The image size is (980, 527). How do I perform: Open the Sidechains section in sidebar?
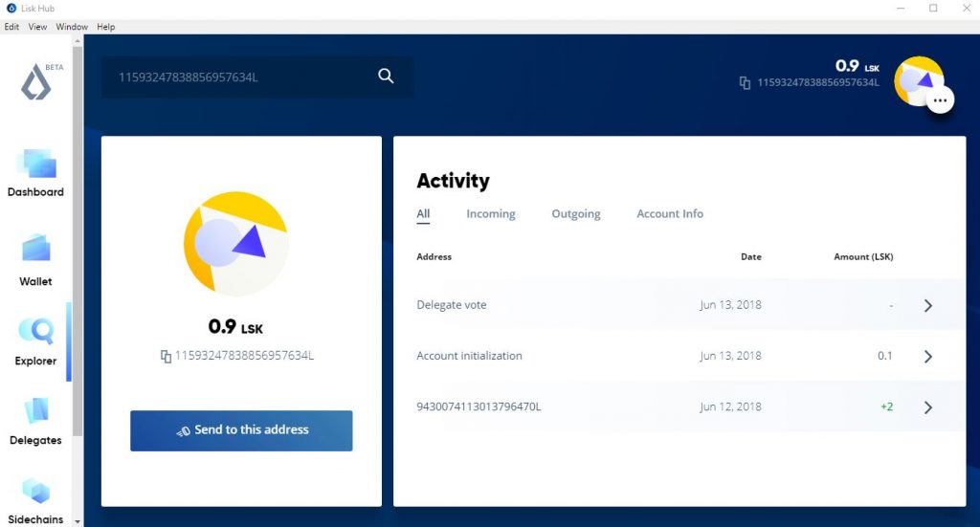point(35,501)
